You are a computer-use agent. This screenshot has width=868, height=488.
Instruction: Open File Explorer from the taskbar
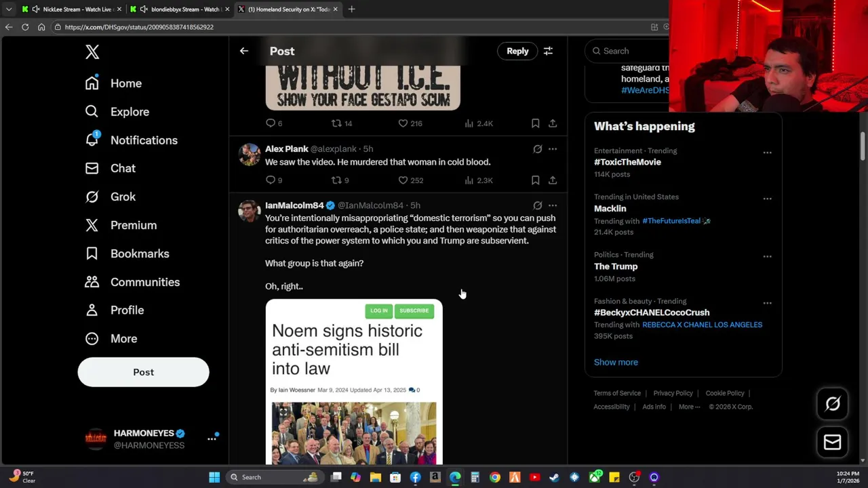pos(376,477)
